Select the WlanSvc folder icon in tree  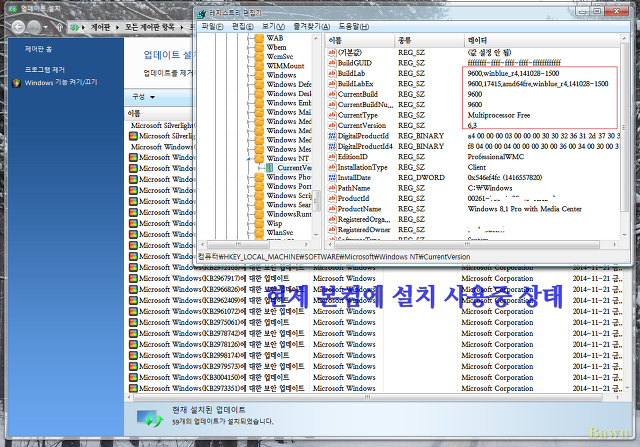259,233
